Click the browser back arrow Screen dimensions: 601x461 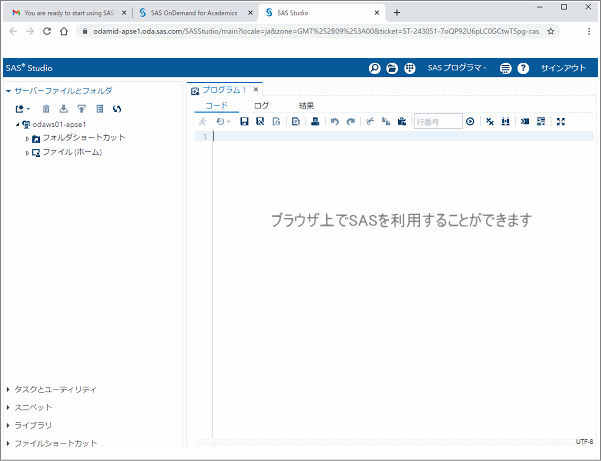click(x=13, y=31)
